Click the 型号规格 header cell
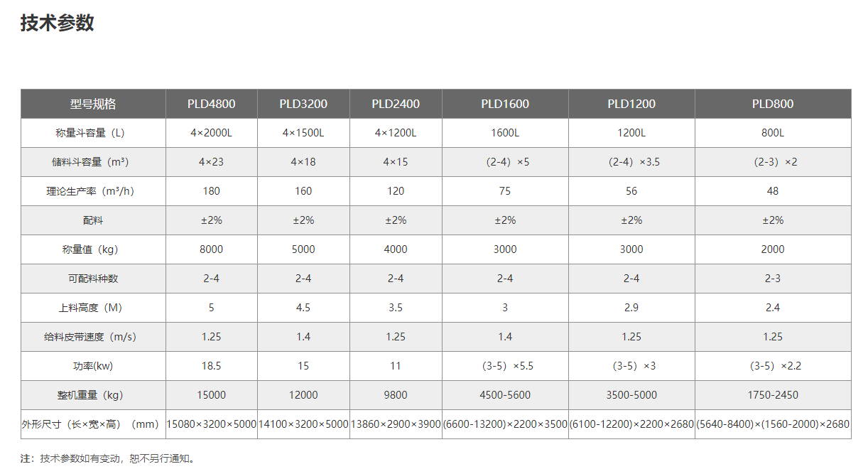This screenshot has height=474, width=868. pyautogui.click(x=93, y=104)
